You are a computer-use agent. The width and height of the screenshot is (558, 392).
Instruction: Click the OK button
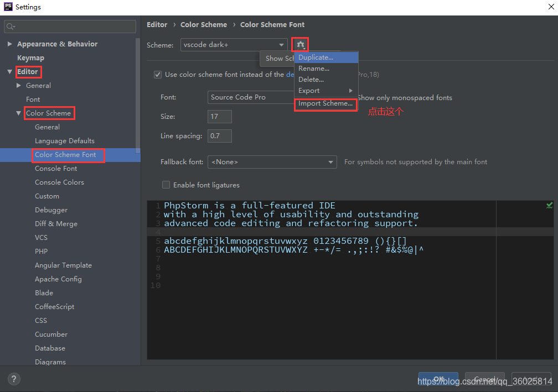pyautogui.click(x=438, y=380)
